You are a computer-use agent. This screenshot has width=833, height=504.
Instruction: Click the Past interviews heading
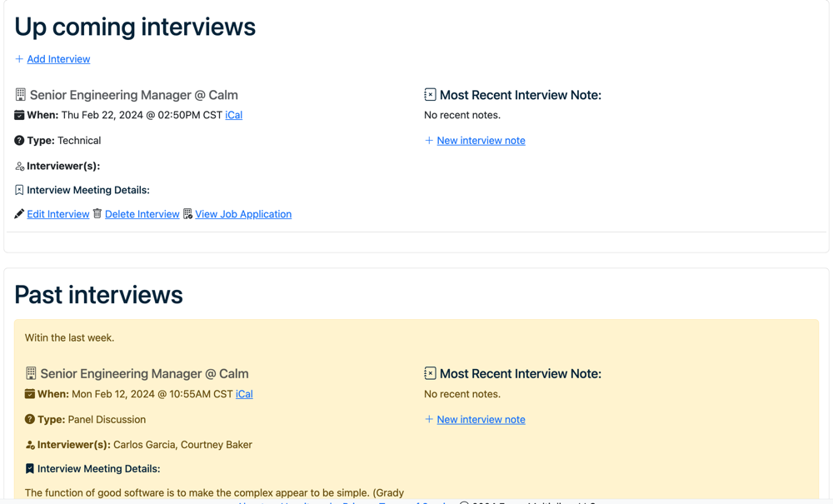pos(98,295)
